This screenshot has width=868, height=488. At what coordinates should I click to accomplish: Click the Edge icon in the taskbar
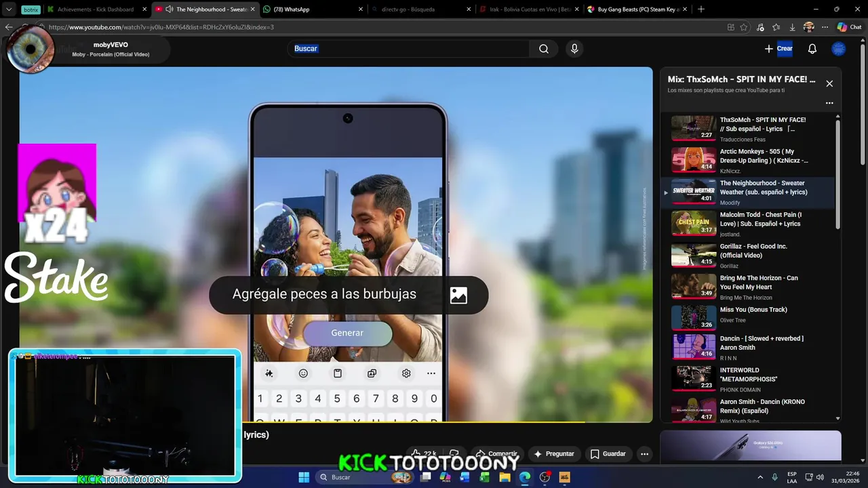coord(525,477)
